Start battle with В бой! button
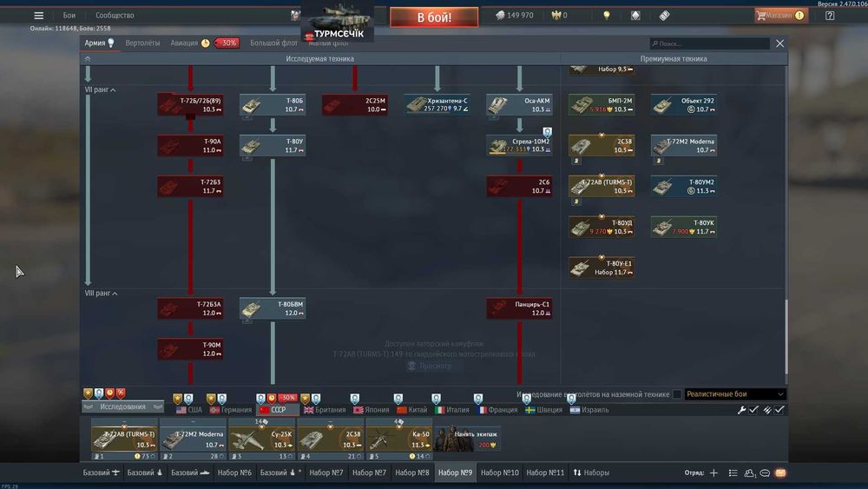The width and height of the screenshot is (868, 489). coord(434,17)
